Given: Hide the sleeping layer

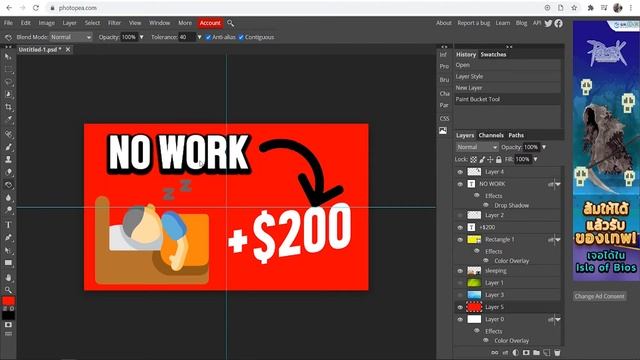Looking at the screenshot, I should (460, 271).
